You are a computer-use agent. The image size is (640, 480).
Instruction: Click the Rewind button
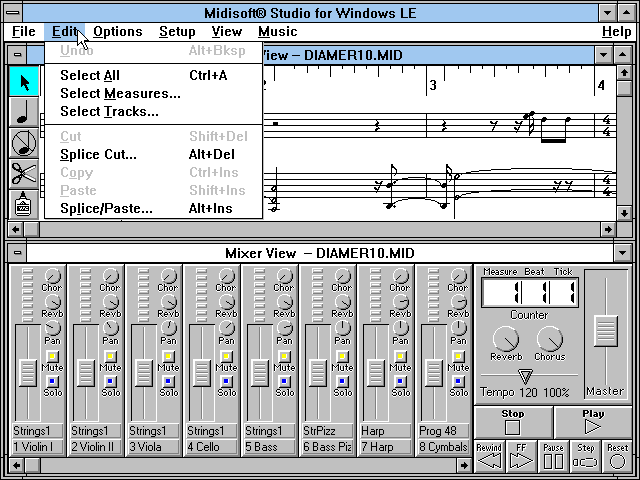[489, 456]
